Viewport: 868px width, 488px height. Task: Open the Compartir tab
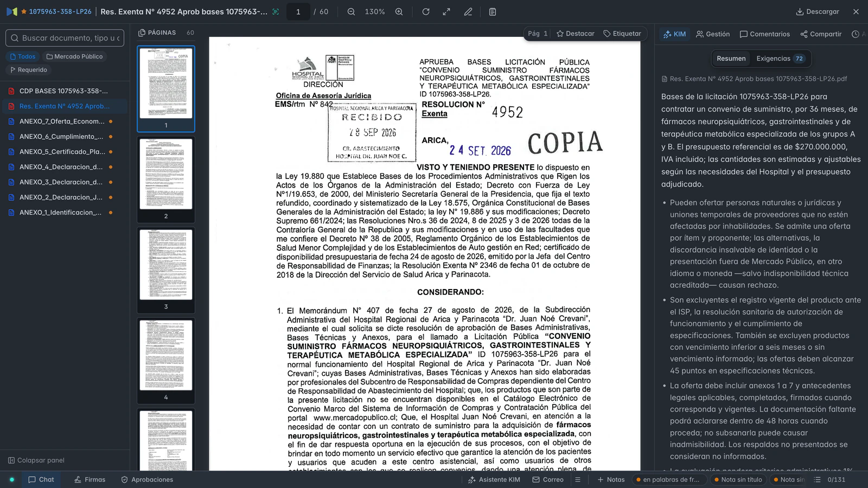click(x=821, y=34)
